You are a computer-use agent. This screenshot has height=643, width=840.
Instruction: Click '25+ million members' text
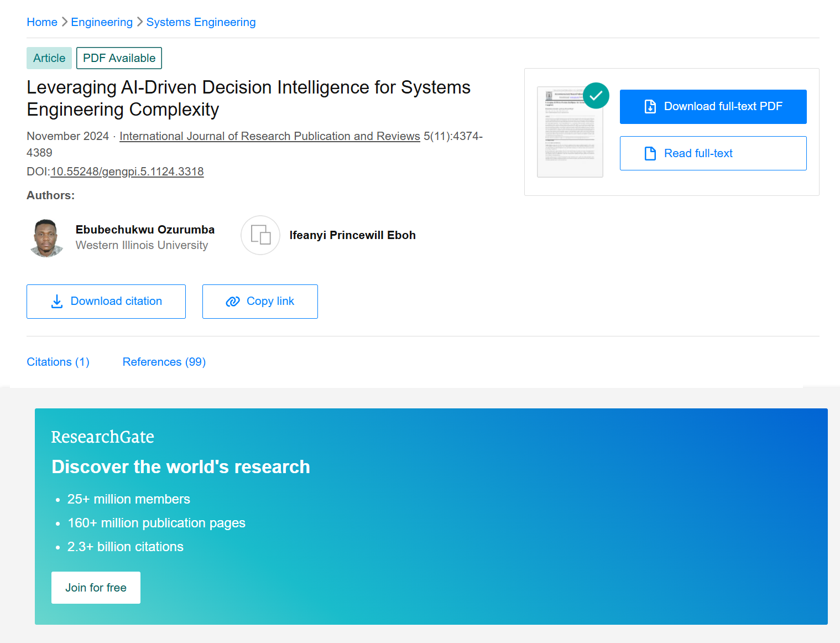pos(129,499)
